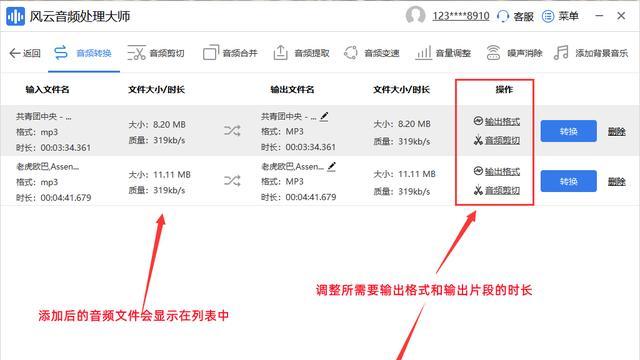Click shuffle convert icon in 老虎欧巴 row

pos(232,180)
